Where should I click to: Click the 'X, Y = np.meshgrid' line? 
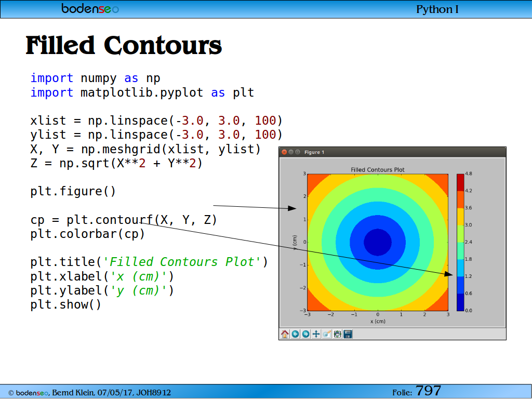click(x=145, y=149)
